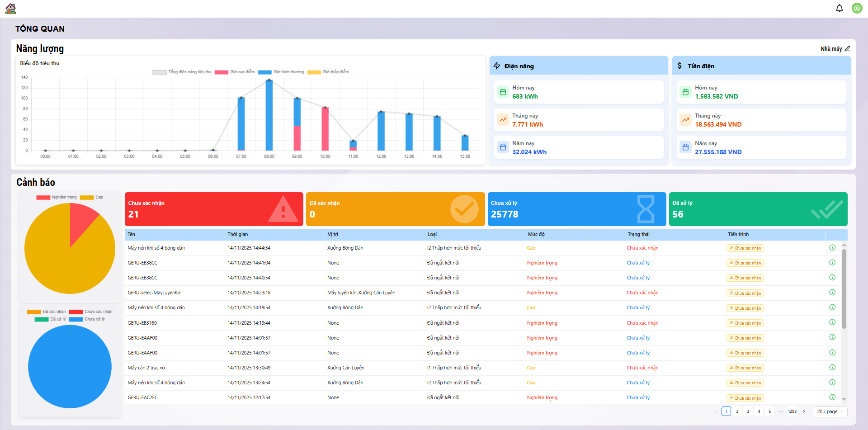Click Chưa xác nhận tag in first row
868x430 pixels.
pos(745,248)
